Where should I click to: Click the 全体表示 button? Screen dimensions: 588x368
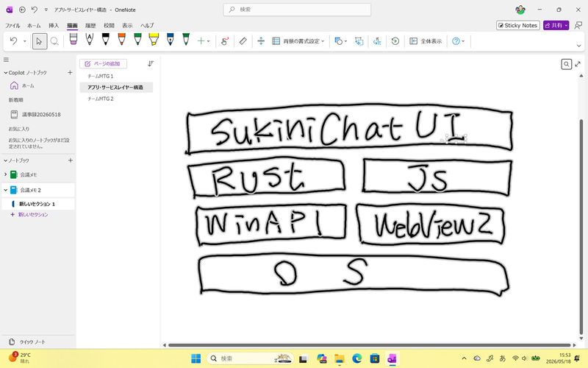(x=426, y=41)
